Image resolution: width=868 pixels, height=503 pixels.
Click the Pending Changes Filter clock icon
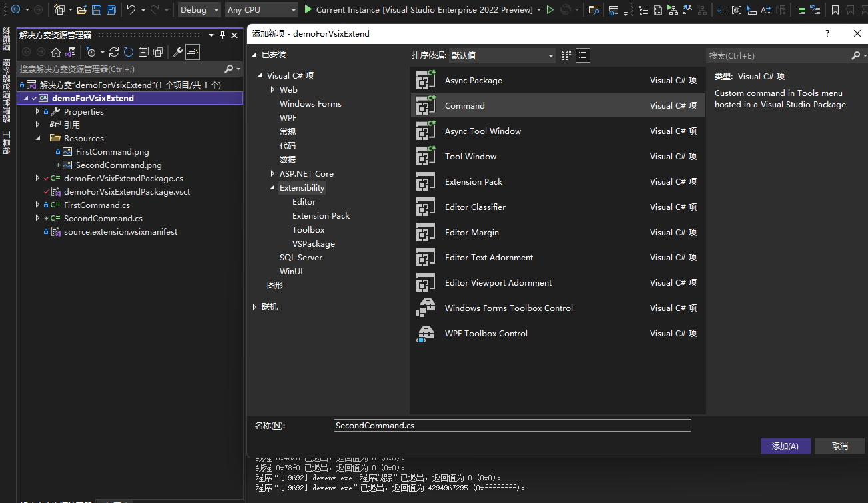92,52
